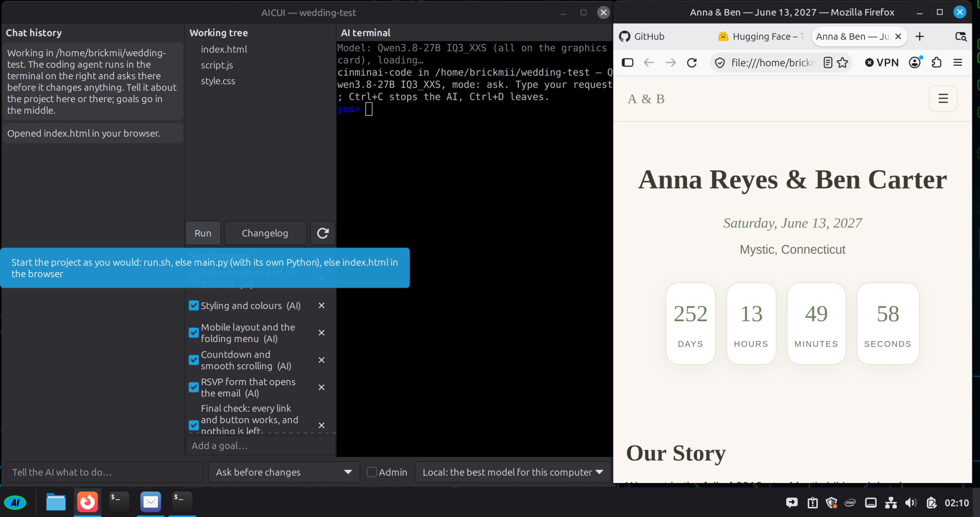Open a new Firefox tab

pos(920,36)
